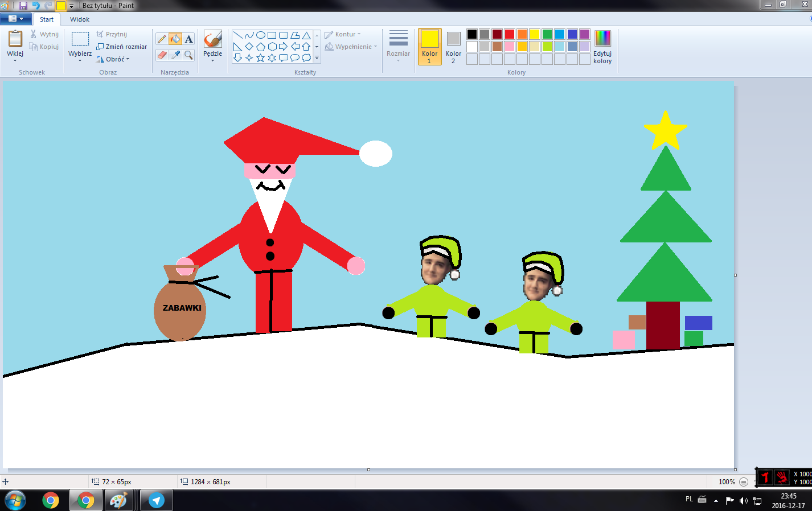Select the Magnifier tool
This screenshot has height=511, width=812.
pyautogui.click(x=188, y=55)
